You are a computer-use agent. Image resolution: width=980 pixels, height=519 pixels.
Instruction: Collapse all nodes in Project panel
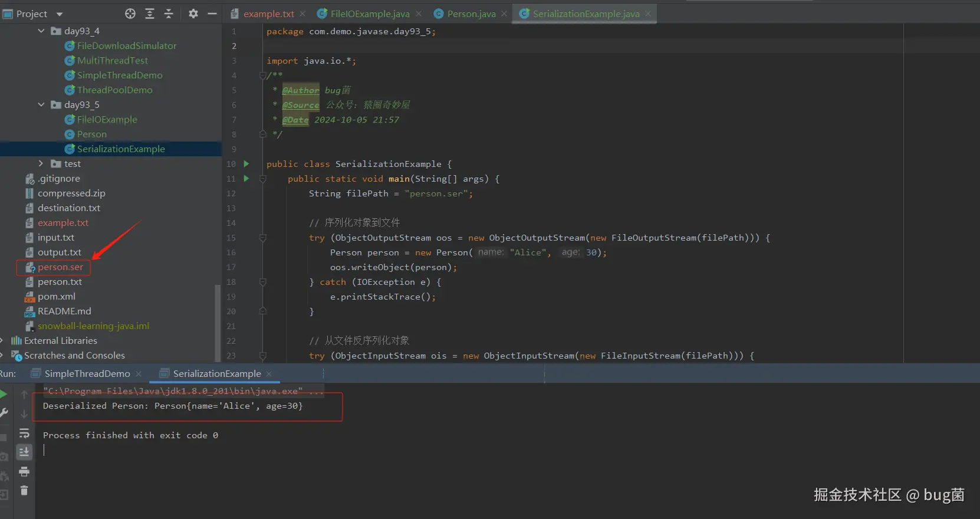pyautogui.click(x=169, y=14)
